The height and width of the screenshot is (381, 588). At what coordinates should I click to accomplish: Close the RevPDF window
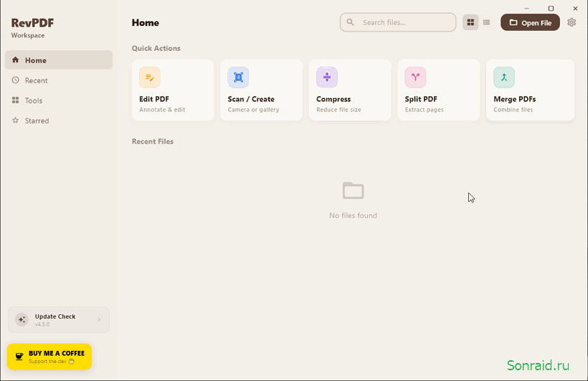click(575, 9)
